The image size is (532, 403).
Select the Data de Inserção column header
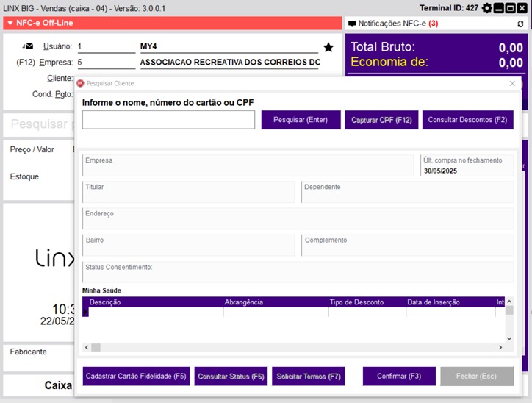tap(450, 302)
